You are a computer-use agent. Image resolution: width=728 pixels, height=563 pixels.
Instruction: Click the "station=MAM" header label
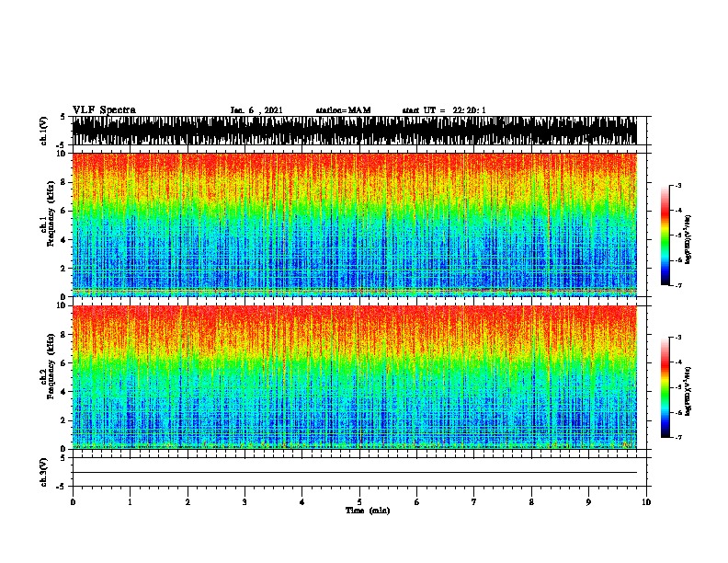(343, 110)
